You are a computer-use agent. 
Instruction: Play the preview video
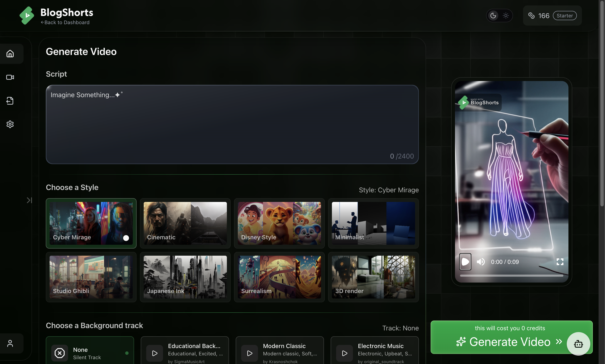coord(465,262)
